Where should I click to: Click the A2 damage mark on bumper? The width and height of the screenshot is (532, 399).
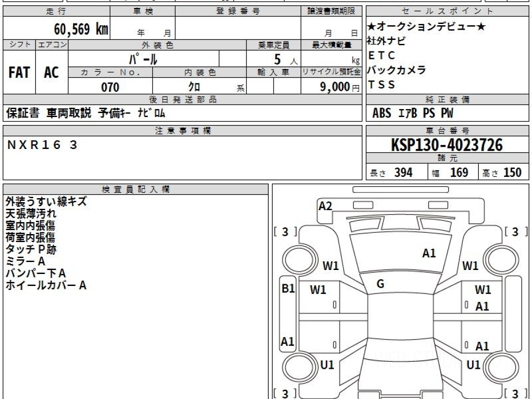click(325, 205)
